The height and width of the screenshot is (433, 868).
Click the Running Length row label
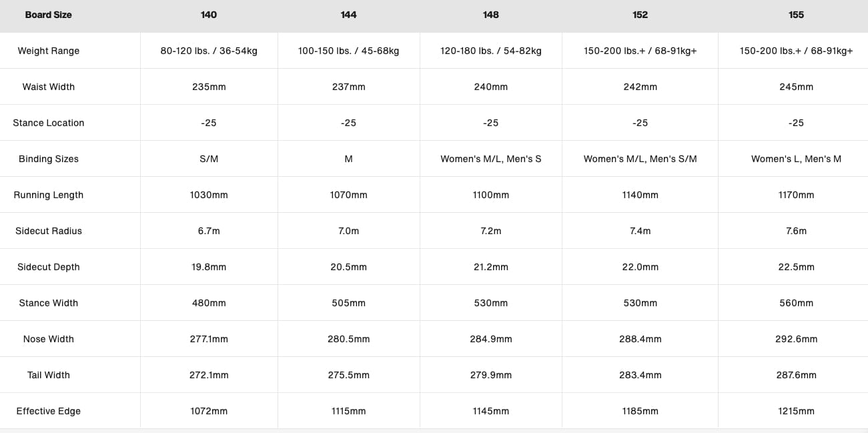click(x=49, y=195)
